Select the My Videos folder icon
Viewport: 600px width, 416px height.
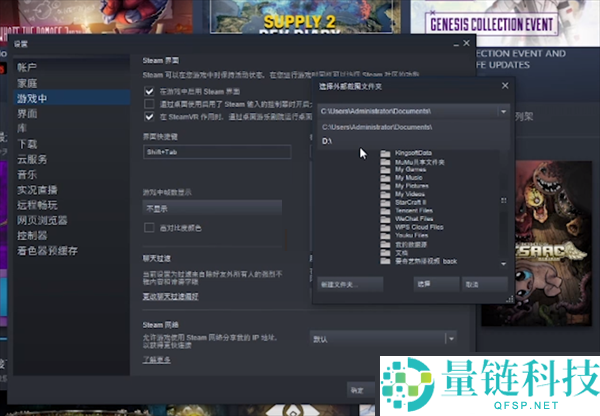[385, 194]
